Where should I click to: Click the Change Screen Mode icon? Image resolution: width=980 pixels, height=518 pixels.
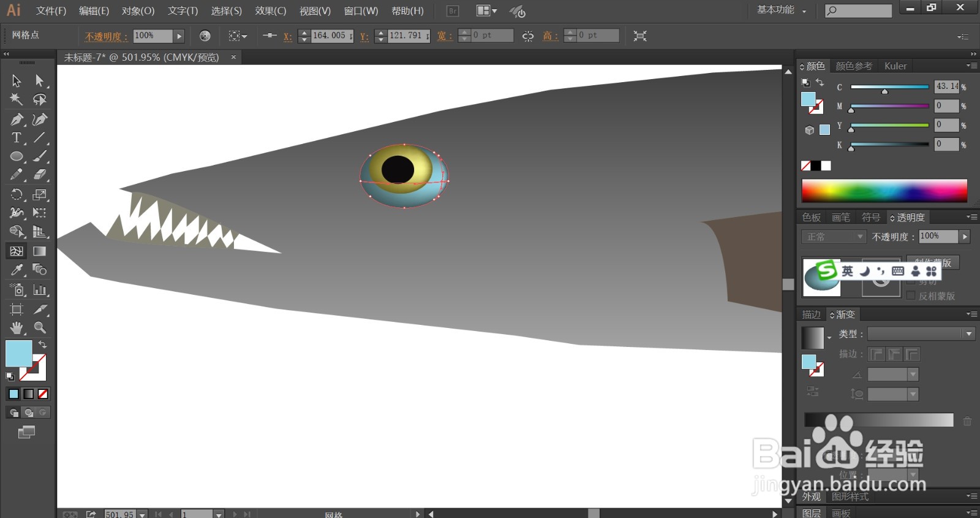click(26, 432)
